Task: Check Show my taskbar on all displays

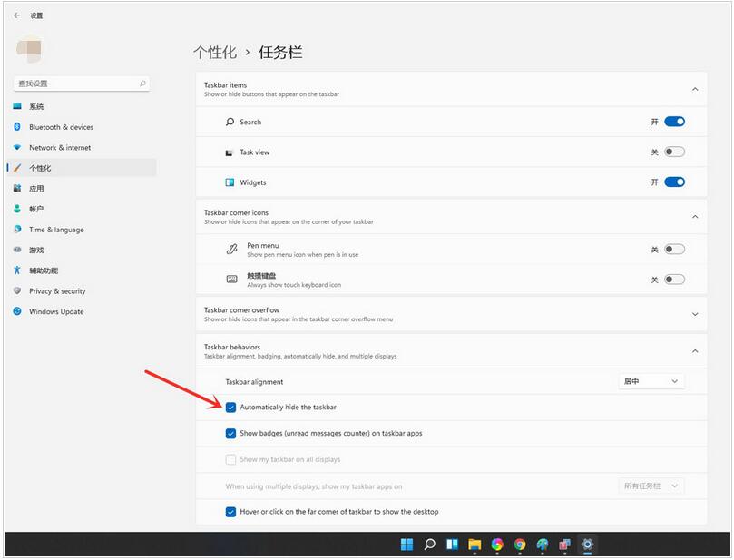Action: coord(230,459)
